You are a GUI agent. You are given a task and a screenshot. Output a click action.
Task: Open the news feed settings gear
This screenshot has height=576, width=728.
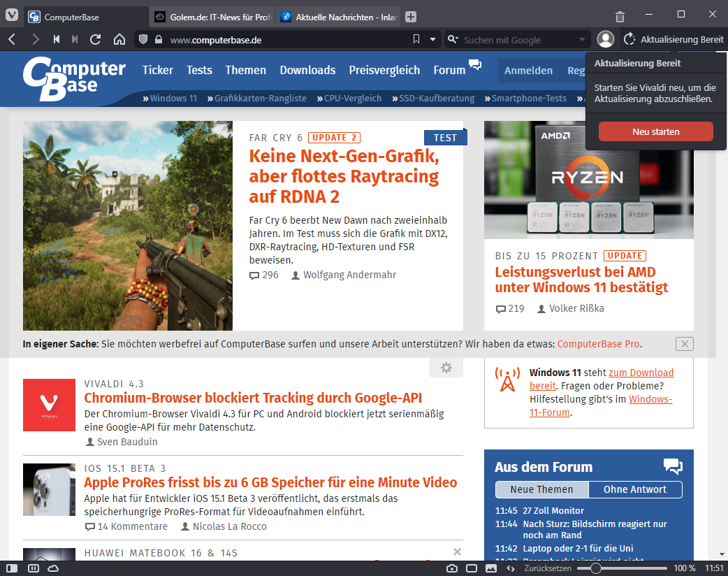point(446,368)
